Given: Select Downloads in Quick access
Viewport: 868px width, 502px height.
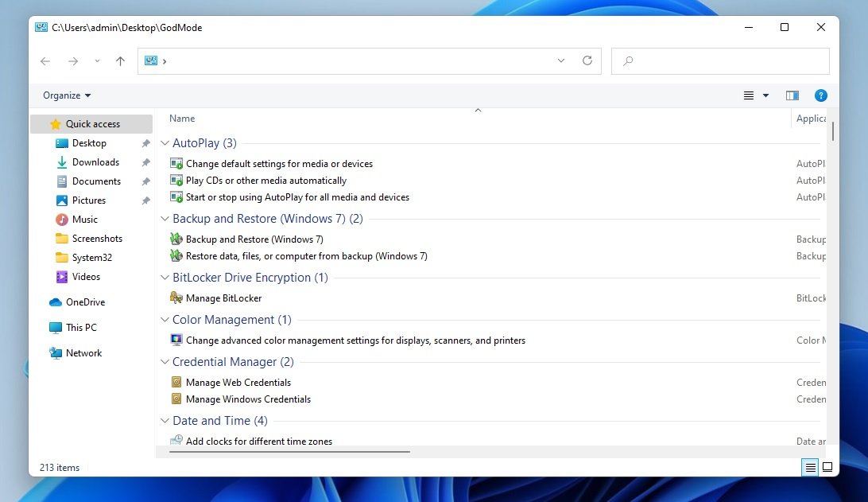Looking at the screenshot, I should pos(95,162).
